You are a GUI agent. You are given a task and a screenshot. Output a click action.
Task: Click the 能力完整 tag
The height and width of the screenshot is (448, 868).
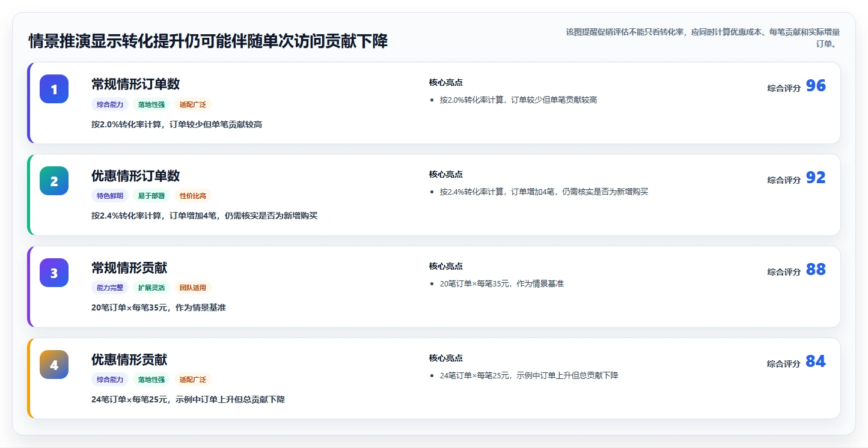point(110,288)
